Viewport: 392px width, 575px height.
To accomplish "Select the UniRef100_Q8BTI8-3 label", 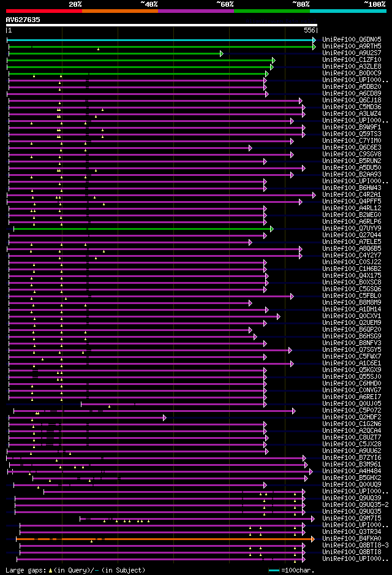I will point(355,546).
